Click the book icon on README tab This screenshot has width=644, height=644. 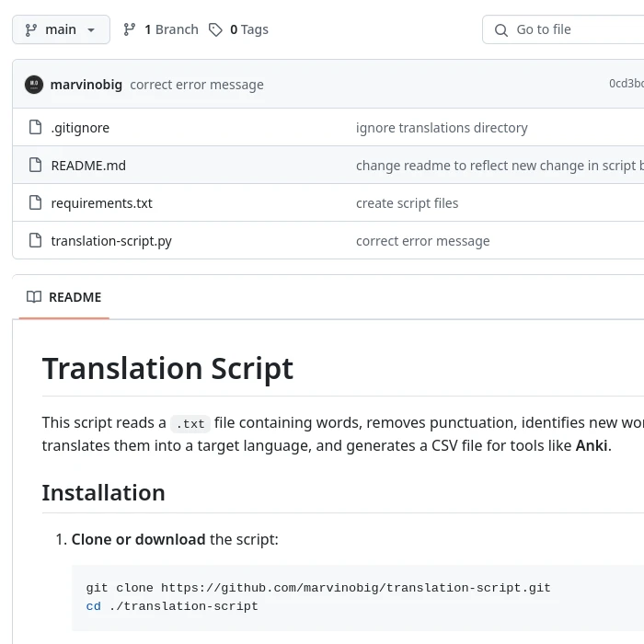[x=34, y=297]
